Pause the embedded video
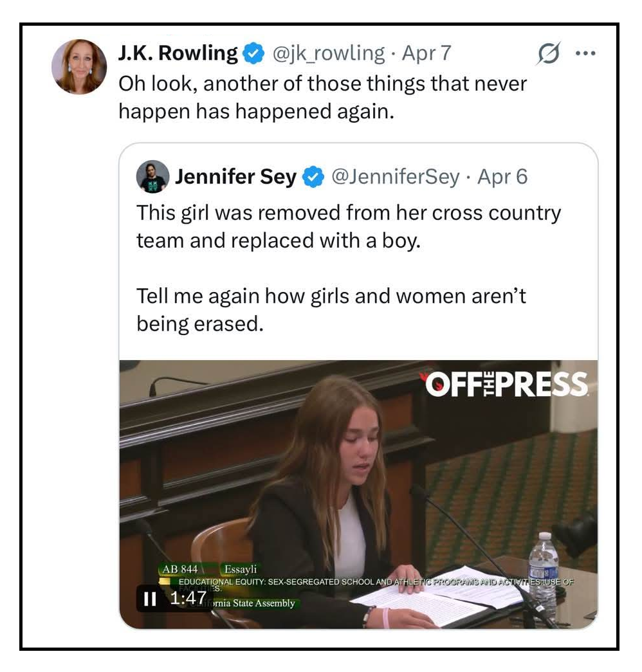The height and width of the screenshot is (672, 642). point(149,599)
